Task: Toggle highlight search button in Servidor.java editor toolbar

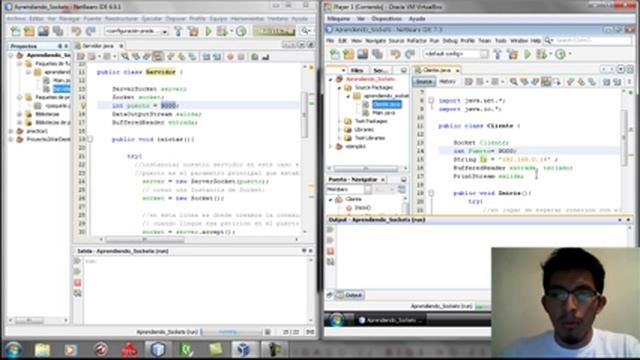Action: 158,57
